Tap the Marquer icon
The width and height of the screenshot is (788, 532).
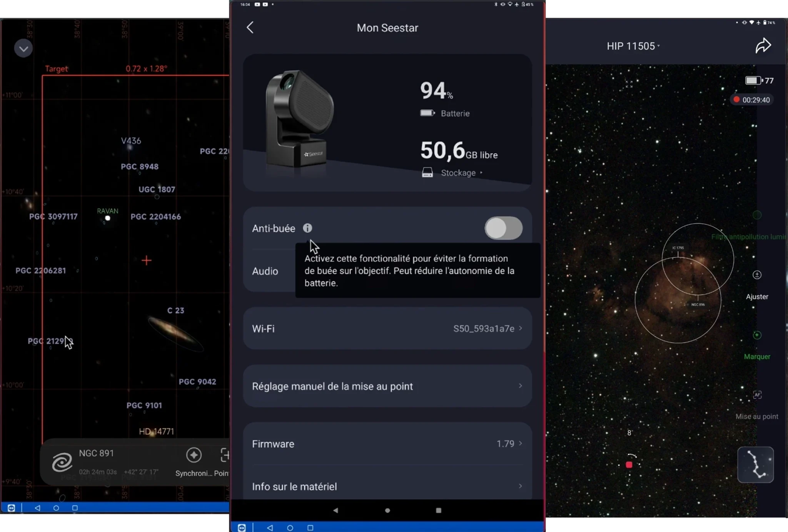point(757,335)
